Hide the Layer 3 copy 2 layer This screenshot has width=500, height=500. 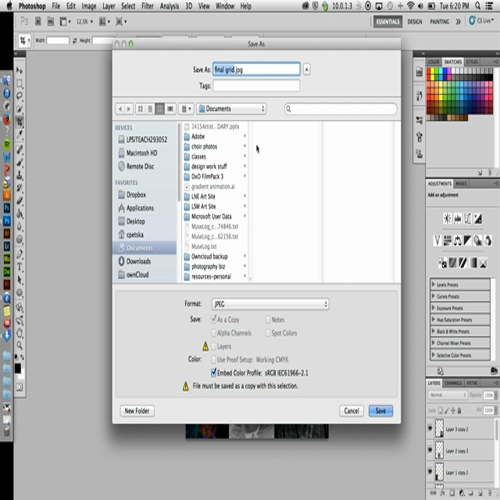[x=430, y=428]
